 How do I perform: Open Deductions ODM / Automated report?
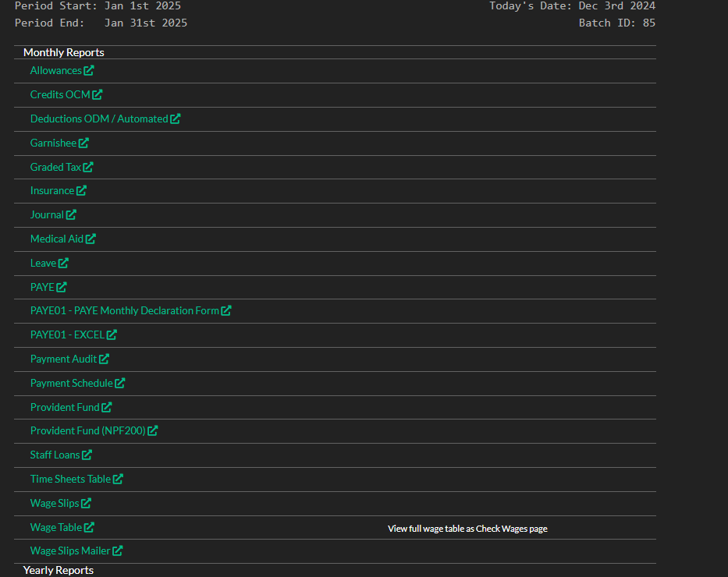[99, 119]
